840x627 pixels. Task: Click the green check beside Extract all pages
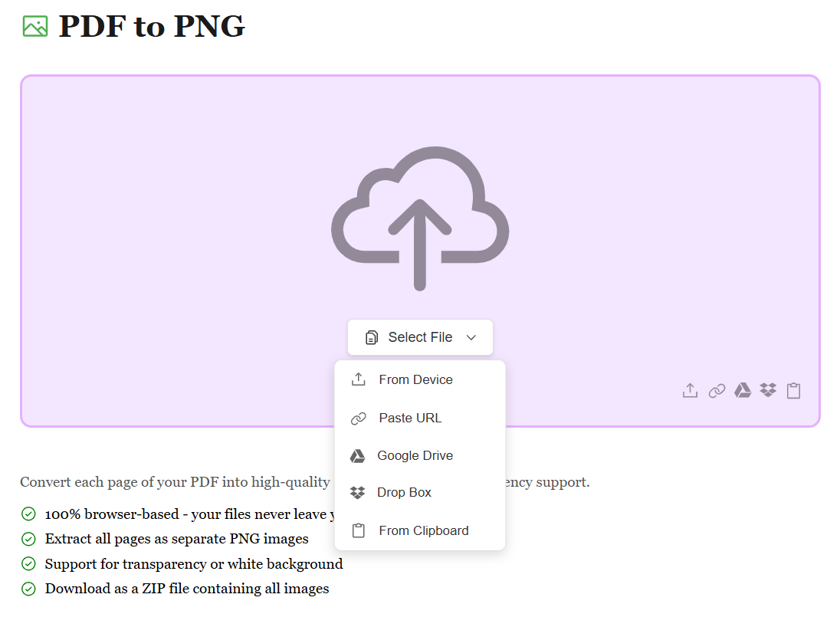coord(28,539)
